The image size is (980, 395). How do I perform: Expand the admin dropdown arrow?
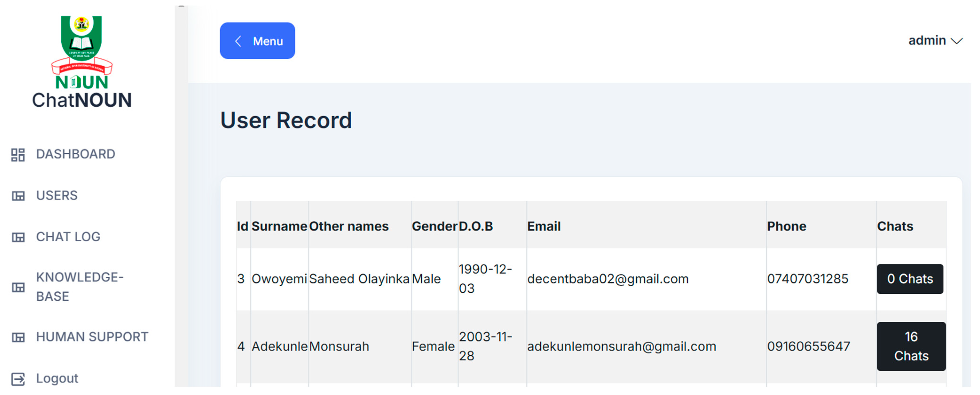click(957, 41)
